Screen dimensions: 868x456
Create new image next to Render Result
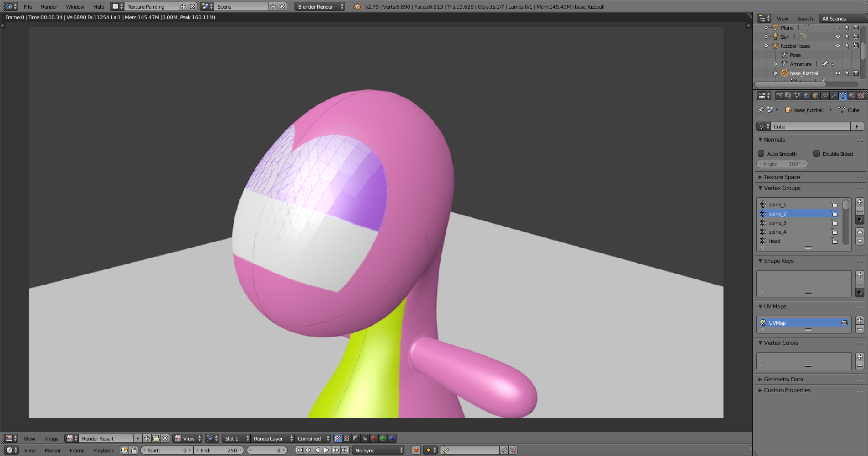pos(147,438)
